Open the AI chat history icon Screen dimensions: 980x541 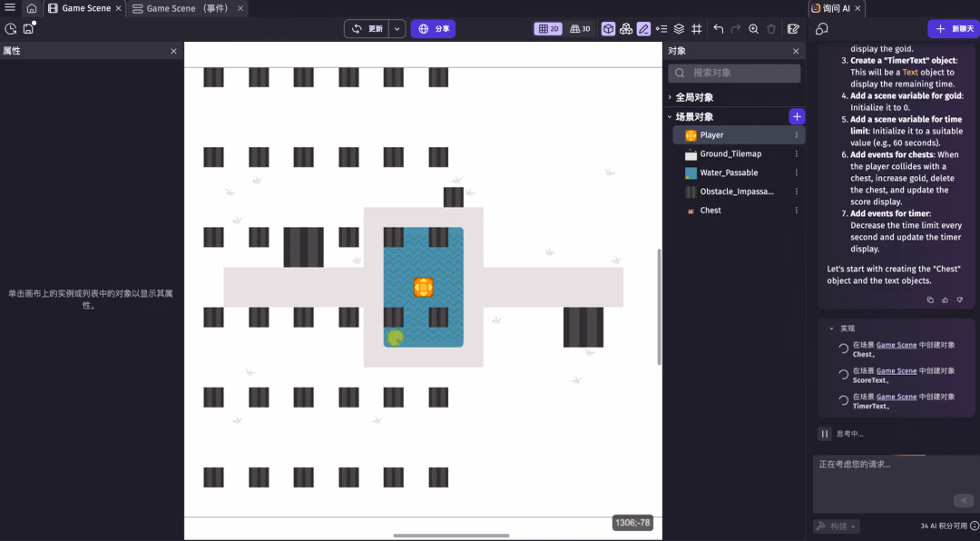822,29
